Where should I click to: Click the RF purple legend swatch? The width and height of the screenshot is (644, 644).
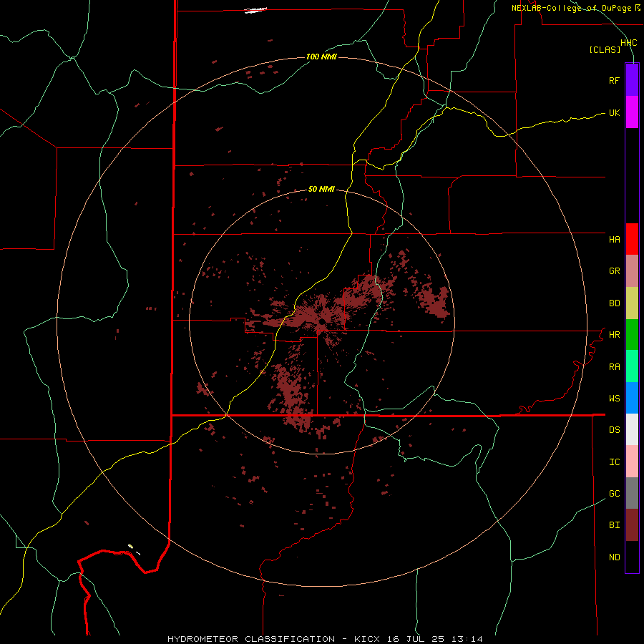point(632,80)
